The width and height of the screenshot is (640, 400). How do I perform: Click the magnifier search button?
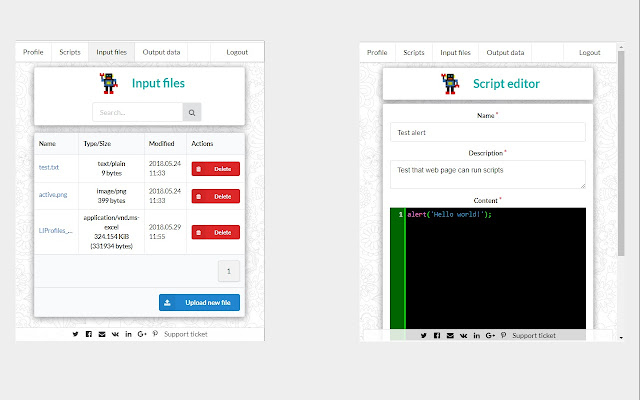[x=192, y=112]
